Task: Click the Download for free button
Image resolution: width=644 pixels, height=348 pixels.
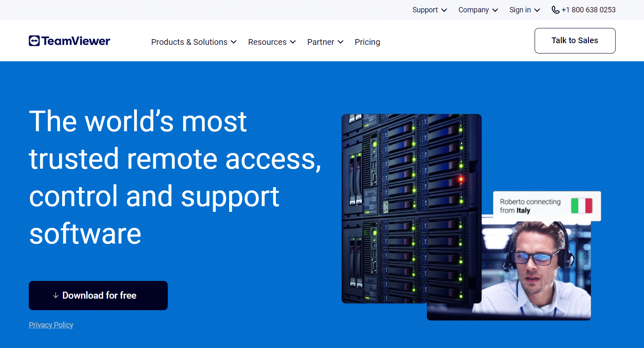Action: (98, 295)
